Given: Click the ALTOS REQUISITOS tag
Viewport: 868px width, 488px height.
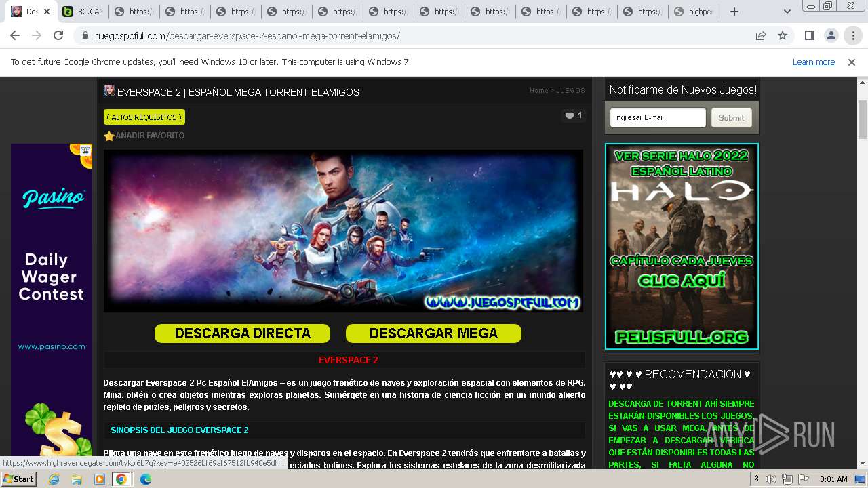Looking at the screenshot, I should tap(144, 117).
